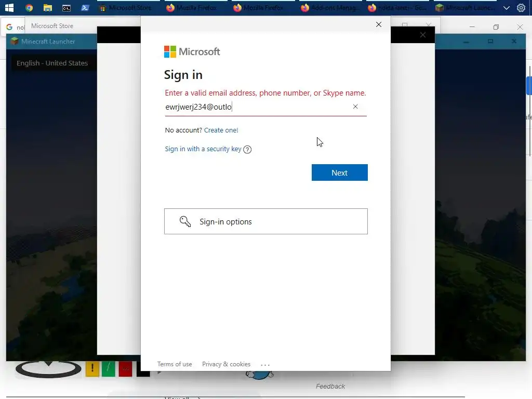The width and height of the screenshot is (532, 399).
Task: Switch to Microsoft Store taskbar window
Action: 129,7
